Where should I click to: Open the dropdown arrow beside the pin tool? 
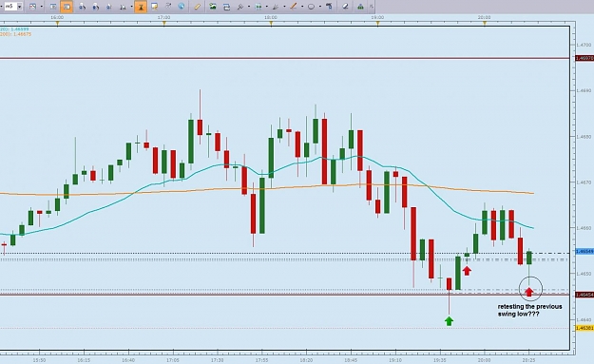point(248,7)
